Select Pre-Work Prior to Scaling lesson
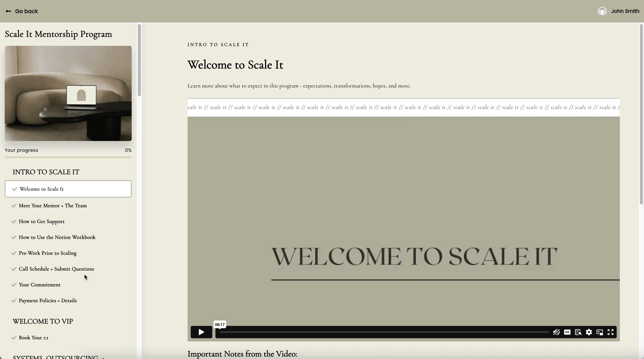The image size is (644, 359). point(47,253)
